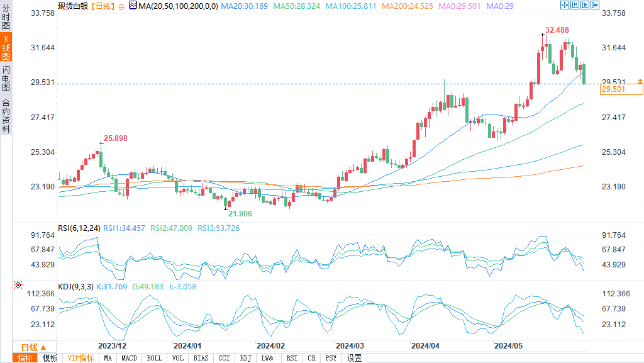The image size is (644, 363).
Task: Click the first layout icon at top right
Action: tap(564, 5)
